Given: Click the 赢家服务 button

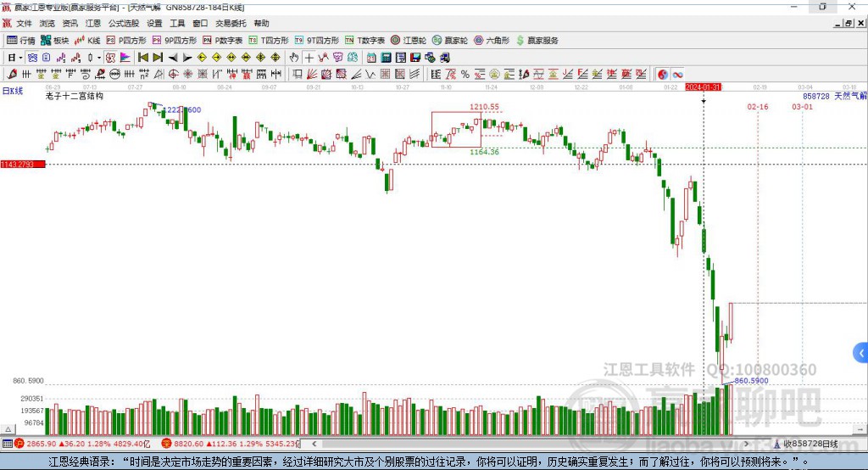Looking at the screenshot, I should (x=537, y=41).
